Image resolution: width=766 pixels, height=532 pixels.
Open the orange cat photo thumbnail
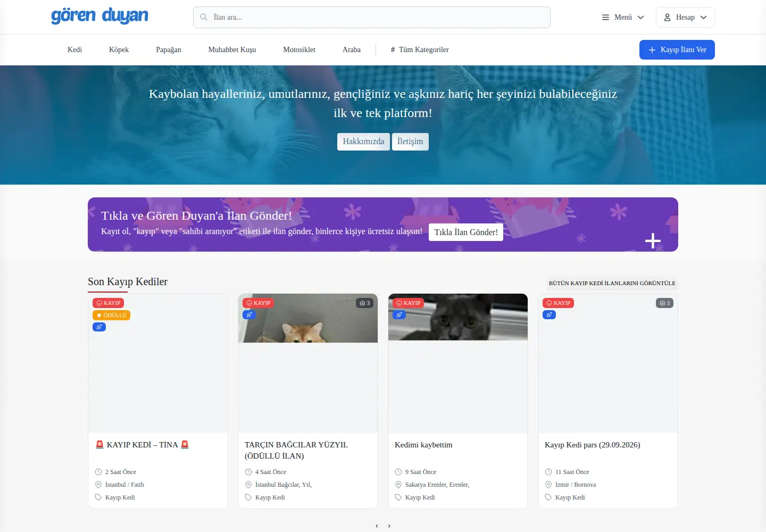(x=308, y=318)
